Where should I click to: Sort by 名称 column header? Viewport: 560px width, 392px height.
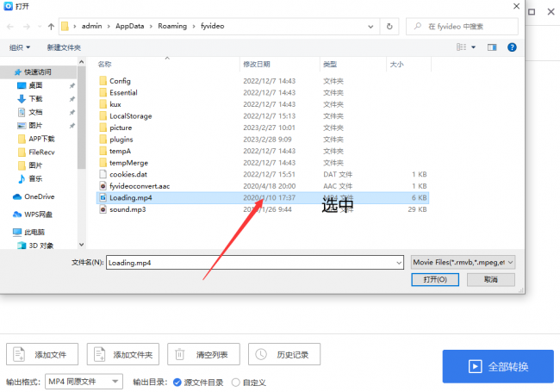(104, 65)
